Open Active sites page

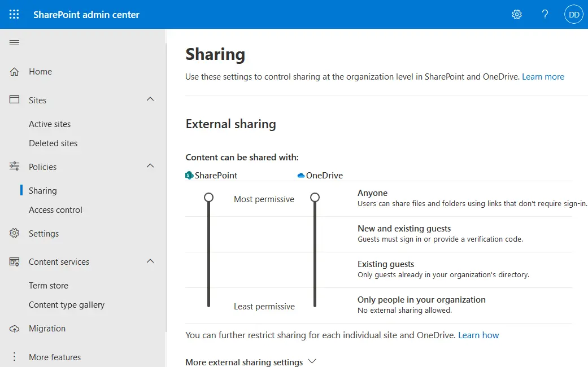click(x=50, y=124)
